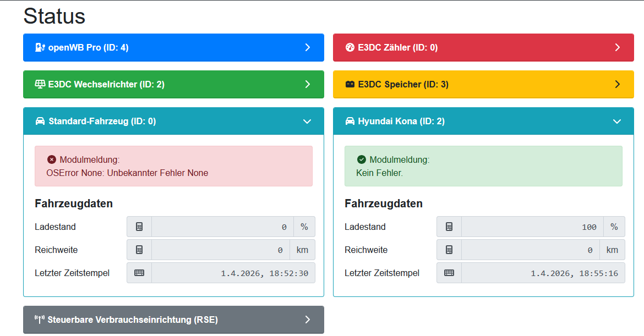Expand the openWB Pro (ID: 4) card
The image size is (644, 336).
308,48
